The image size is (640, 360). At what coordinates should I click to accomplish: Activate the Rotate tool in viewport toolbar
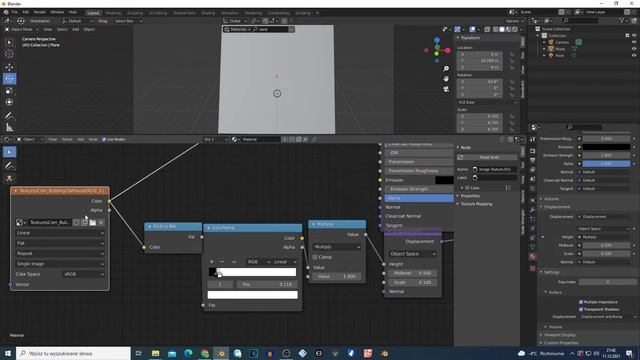point(9,79)
